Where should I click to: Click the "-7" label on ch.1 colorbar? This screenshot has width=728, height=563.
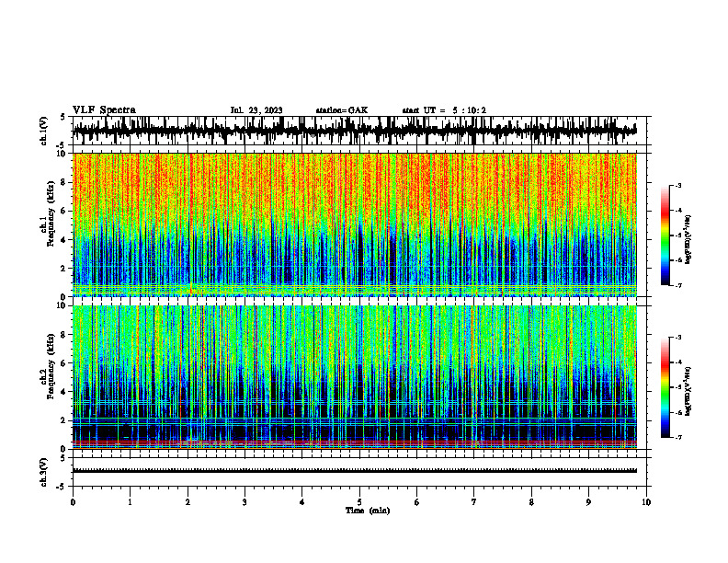tap(678, 285)
